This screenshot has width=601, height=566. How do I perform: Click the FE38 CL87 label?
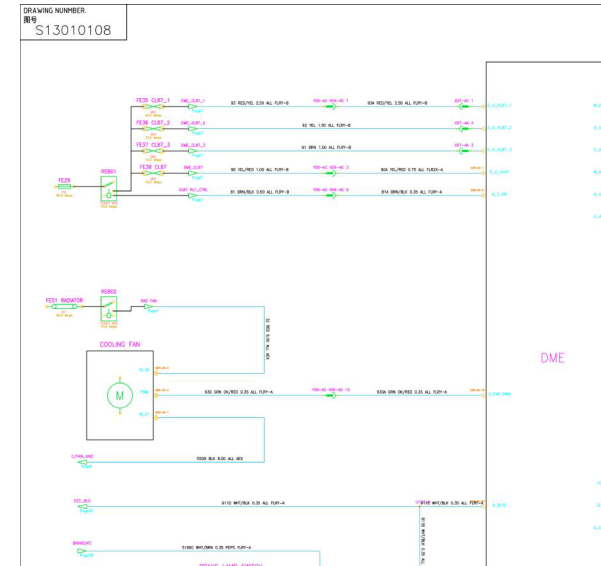point(153,167)
